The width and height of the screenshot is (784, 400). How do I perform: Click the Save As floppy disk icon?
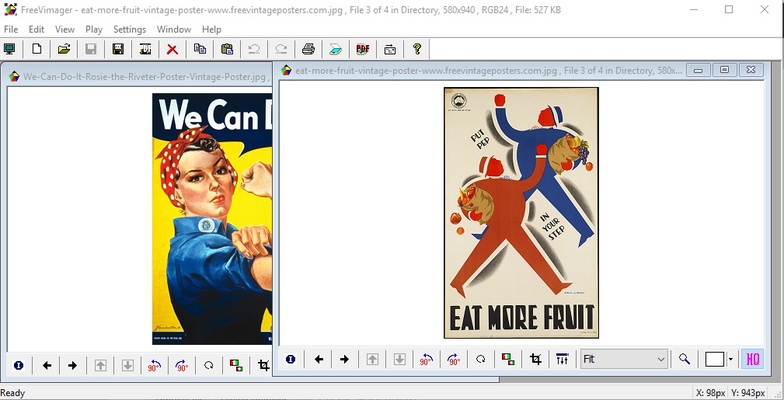coord(118,49)
